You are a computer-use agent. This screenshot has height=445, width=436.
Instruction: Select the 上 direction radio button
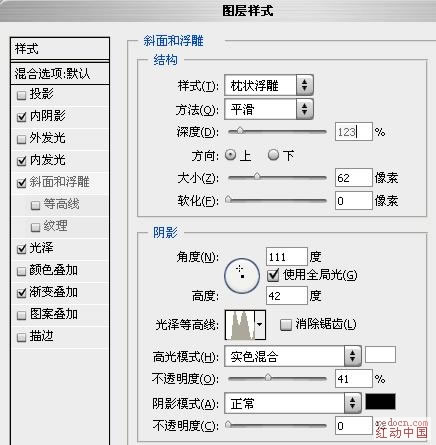click(x=231, y=155)
